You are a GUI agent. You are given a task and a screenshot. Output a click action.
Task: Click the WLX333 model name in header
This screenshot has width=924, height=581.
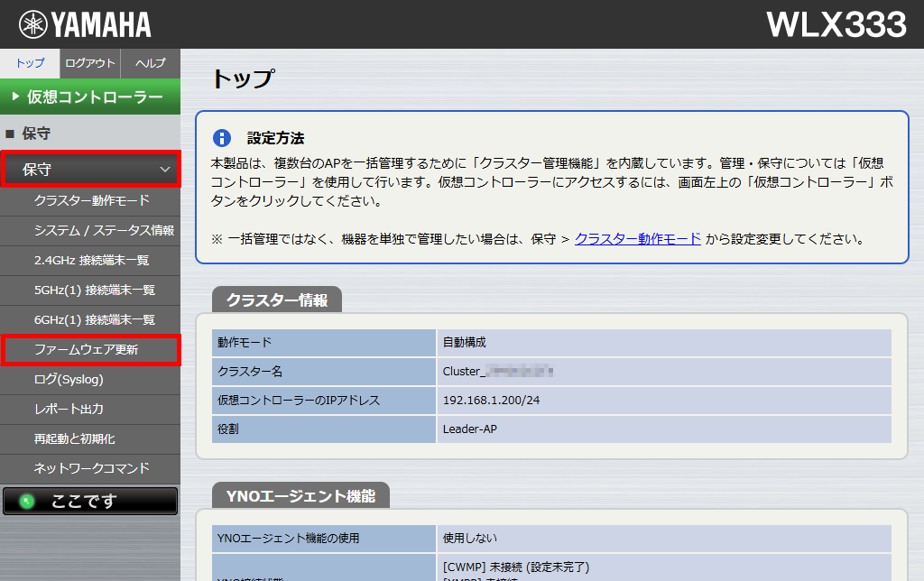(836, 24)
